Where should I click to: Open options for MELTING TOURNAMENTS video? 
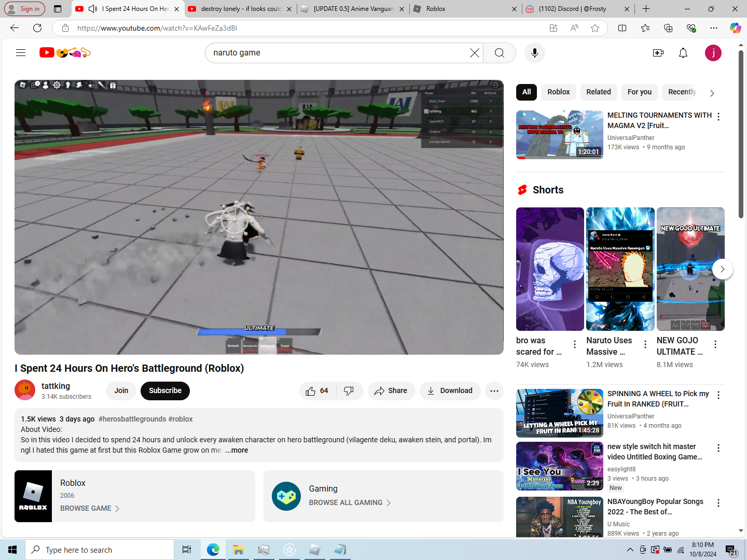[718, 117]
